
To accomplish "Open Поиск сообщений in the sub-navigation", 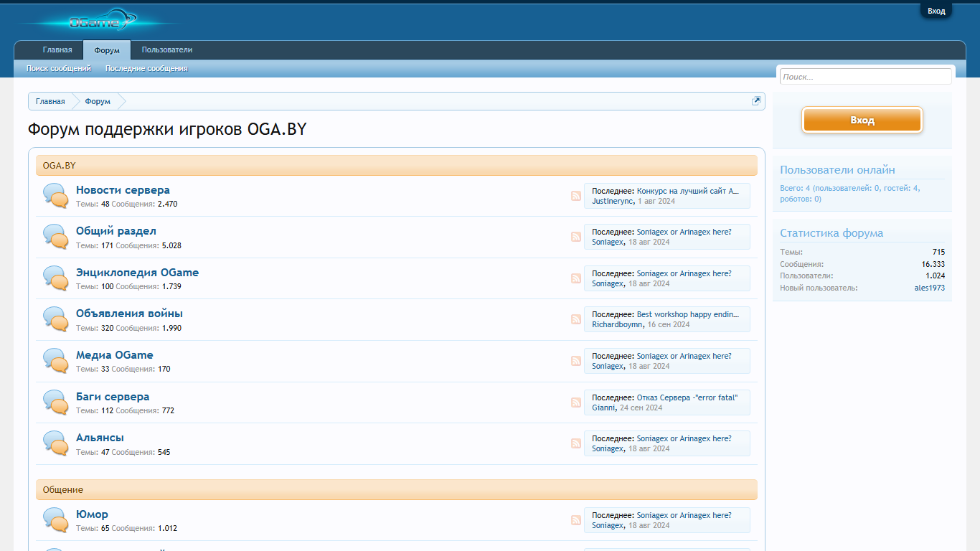I will pos(59,68).
